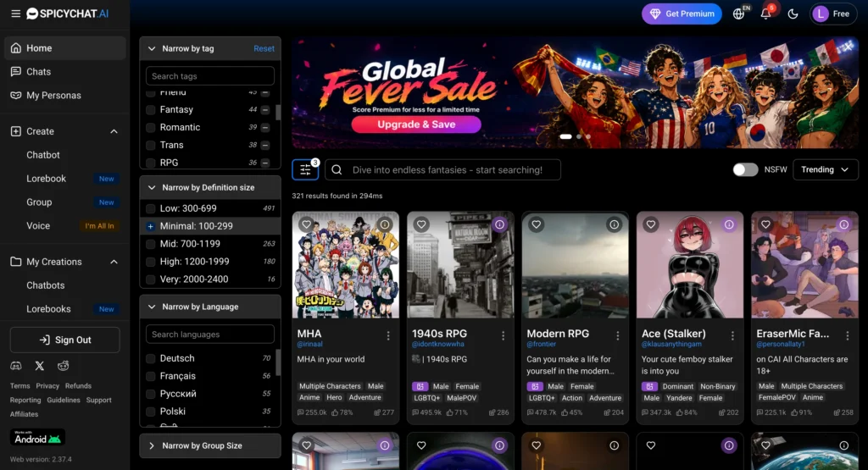Check the Mid: 700-1199 definition size
This screenshot has height=470, width=868.
coord(150,244)
